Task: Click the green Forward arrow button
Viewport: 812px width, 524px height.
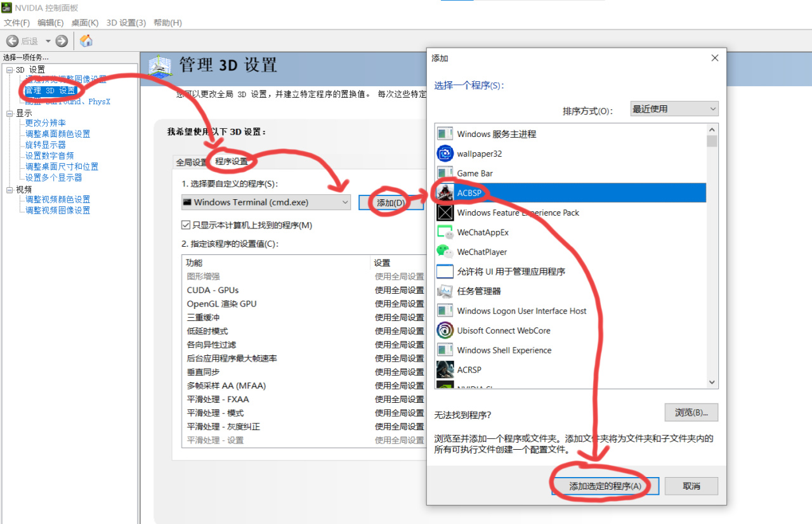Action: click(62, 41)
